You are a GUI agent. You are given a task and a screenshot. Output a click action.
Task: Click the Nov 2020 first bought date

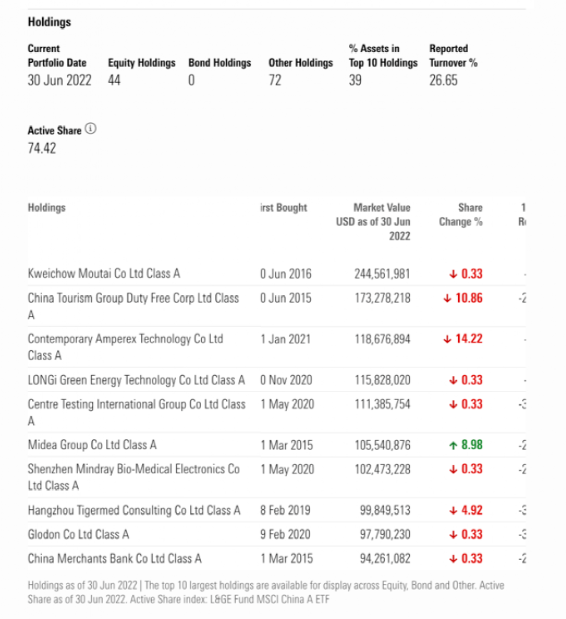click(286, 380)
